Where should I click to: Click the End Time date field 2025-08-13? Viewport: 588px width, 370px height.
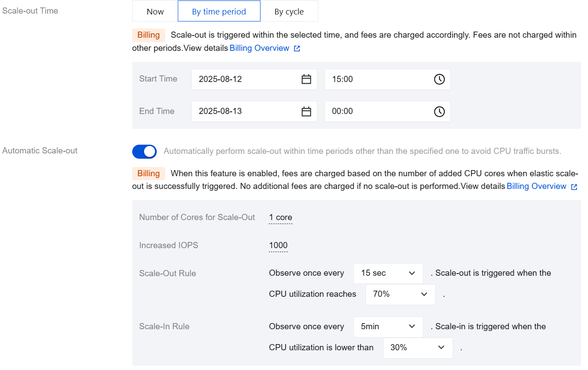245,112
